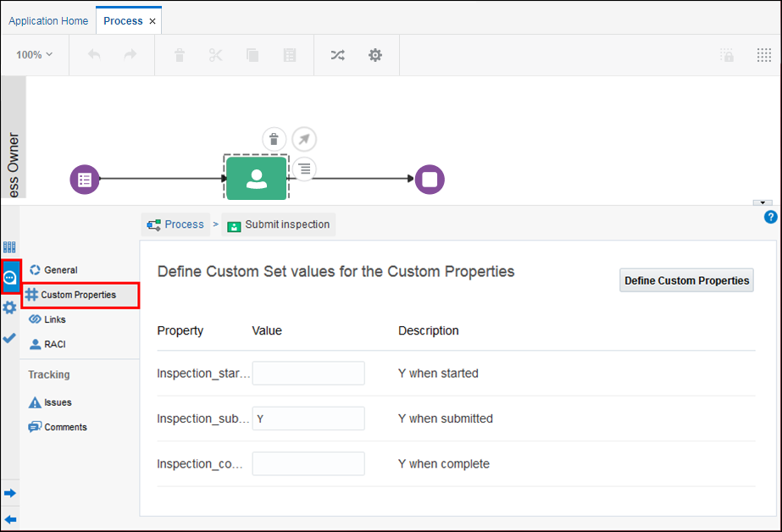Viewport: 782px width, 532px height.
Task: Click the Define Custom Properties button
Action: point(686,280)
